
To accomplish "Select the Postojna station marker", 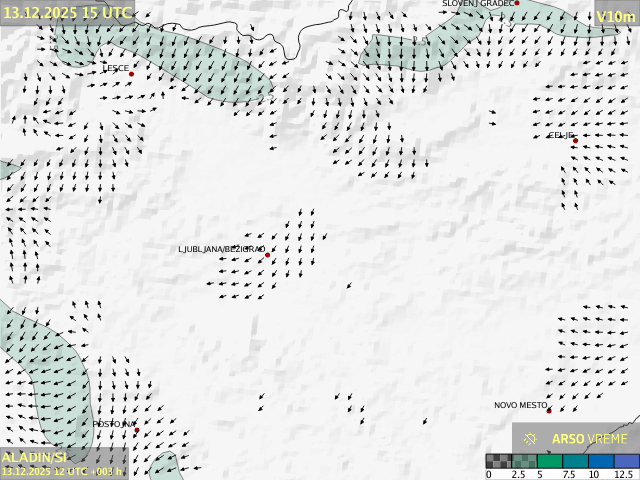I will (x=137, y=430).
